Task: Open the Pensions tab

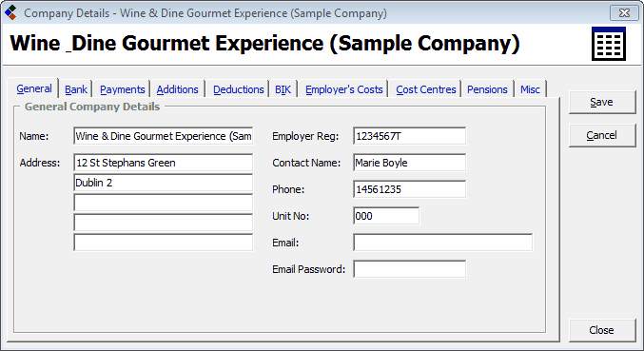Action: (487, 89)
